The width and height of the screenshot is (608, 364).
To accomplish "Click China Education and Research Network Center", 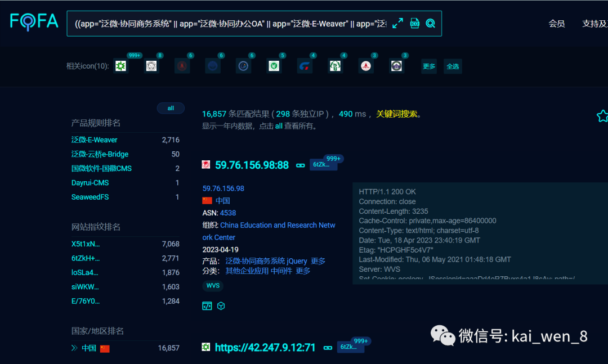I will 269,231.
